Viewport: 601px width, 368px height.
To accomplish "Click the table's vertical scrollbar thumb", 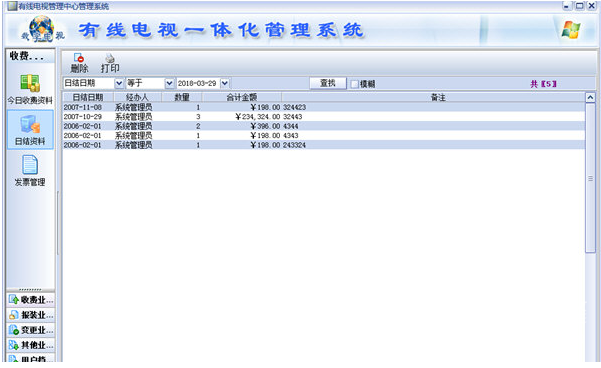I will pos(590,177).
